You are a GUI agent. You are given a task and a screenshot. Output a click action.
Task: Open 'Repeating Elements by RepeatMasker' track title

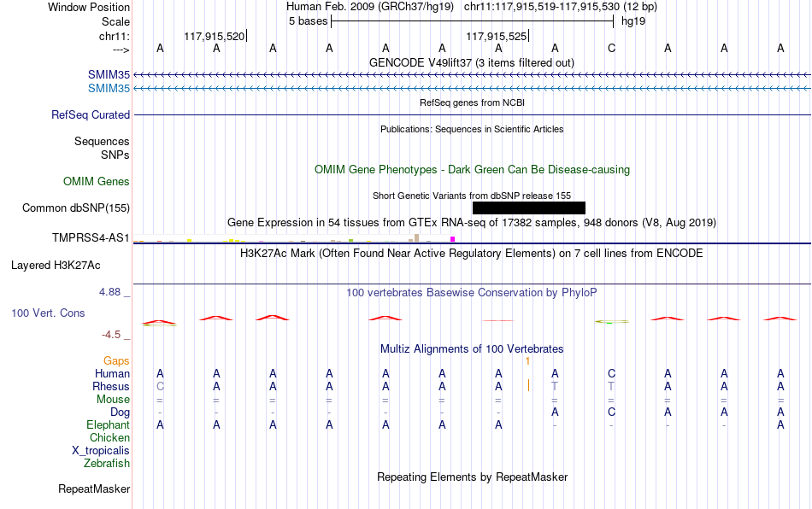(472, 477)
